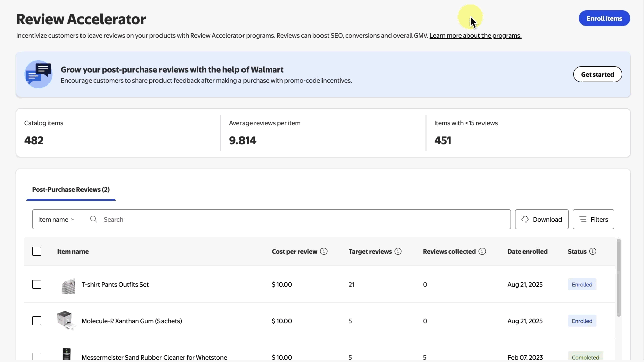Click the cloud download icon

click(x=525, y=219)
